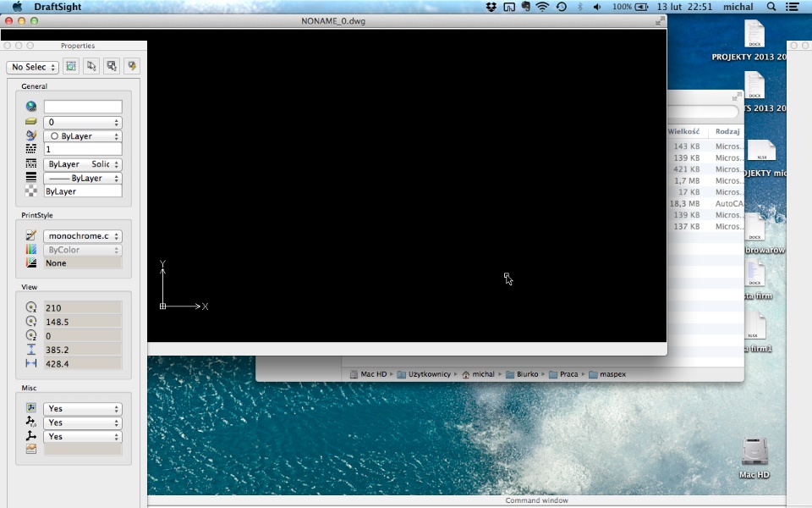Image resolution: width=812 pixels, height=508 pixels.
Task: Open the first Yes dropdown in Misc
Action: click(83, 408)
